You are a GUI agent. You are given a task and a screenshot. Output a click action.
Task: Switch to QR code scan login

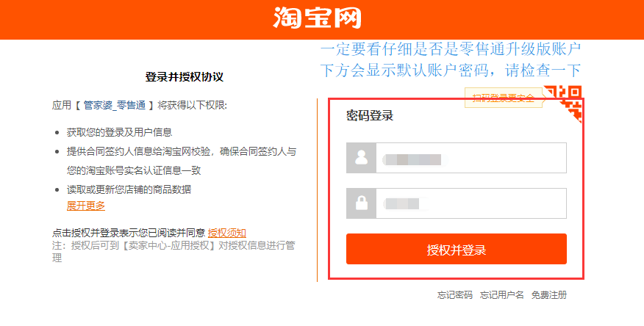(x=563, y=104)
